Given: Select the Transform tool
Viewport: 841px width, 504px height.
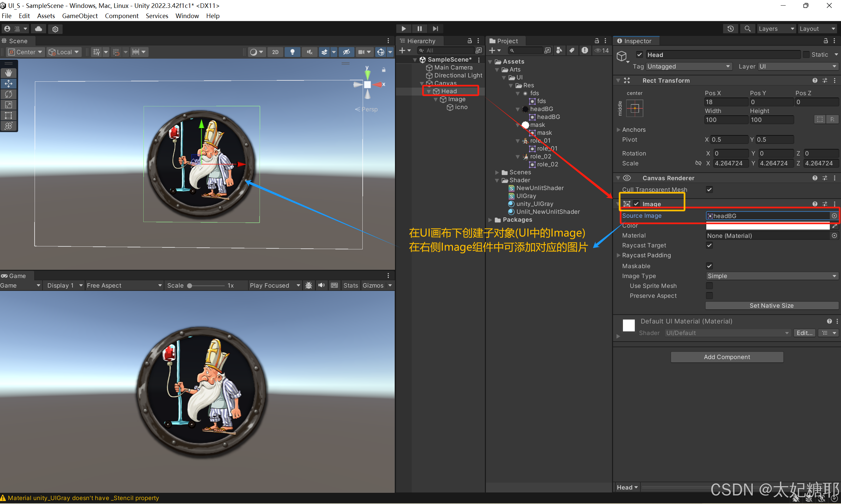Looking at the screenshot, I should (x=9, y=126).
